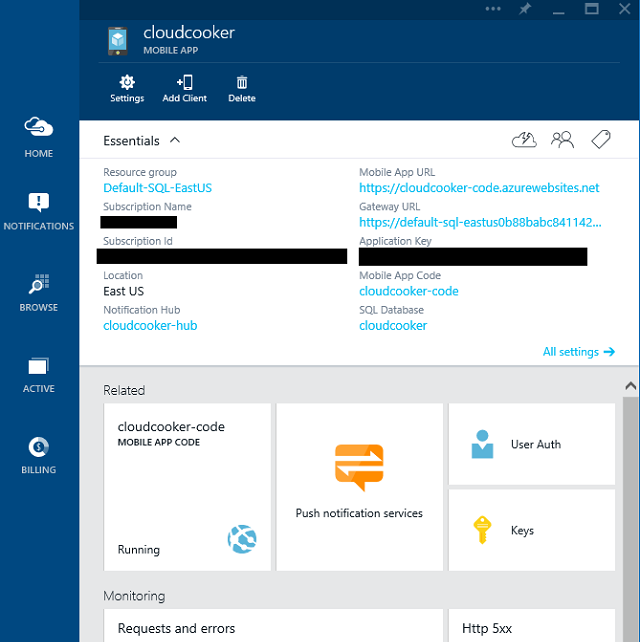The width and height of the screenshot is (640, 642).
Task: Click the vertical scrollbar in the blade
Action: [x=631, y=519]
